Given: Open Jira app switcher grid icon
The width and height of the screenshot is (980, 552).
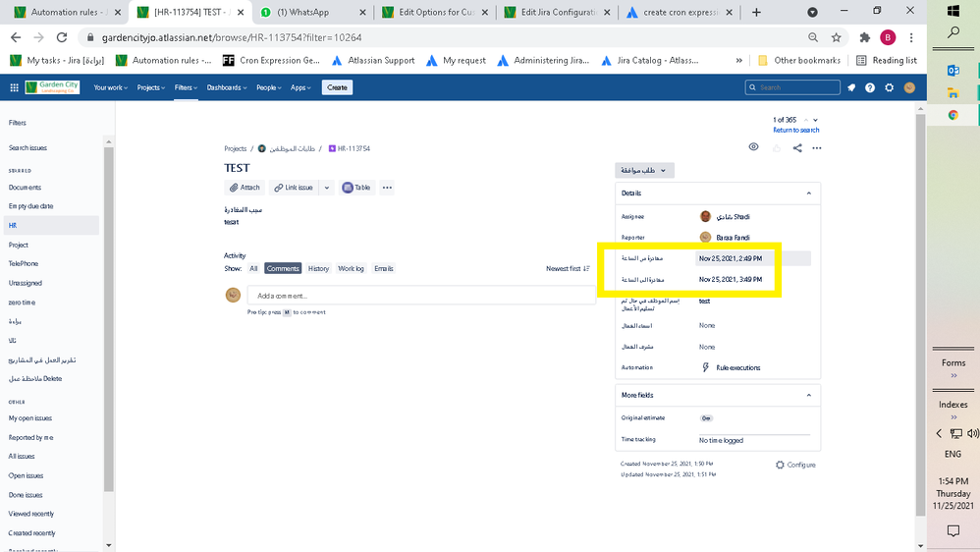Looking at the screenshot, I should click(15, 87).
